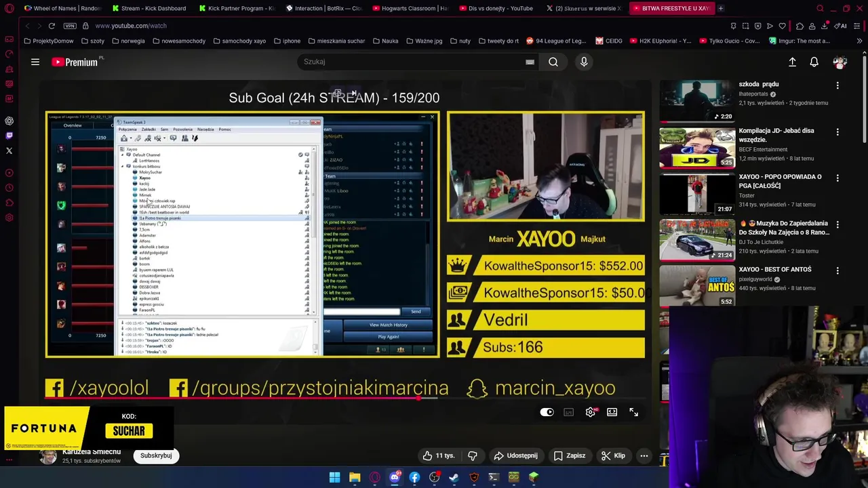868x488 pixels.
Task: Open 'XAYOO - POPO OPOWIADA O PGA' thumbnail
Action: point(696,193)
